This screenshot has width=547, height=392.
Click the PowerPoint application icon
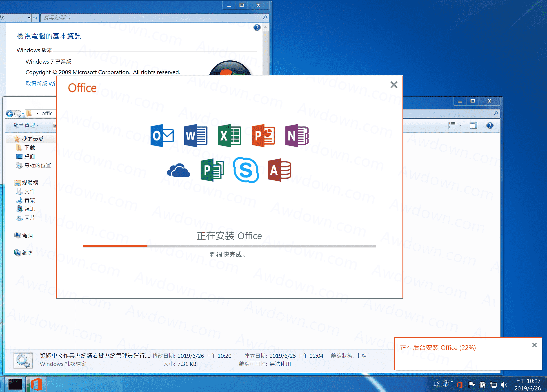[x=263, y=136]
